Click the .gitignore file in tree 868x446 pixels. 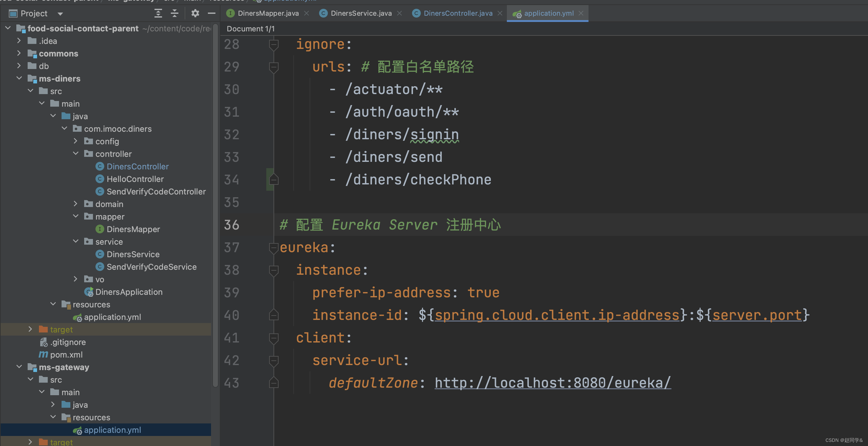(x=68, y=342)
